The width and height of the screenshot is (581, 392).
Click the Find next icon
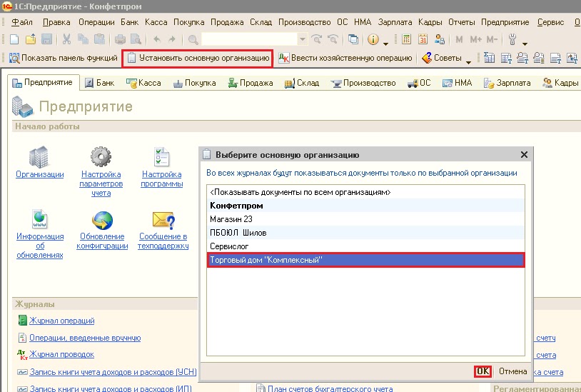(317, 39)
